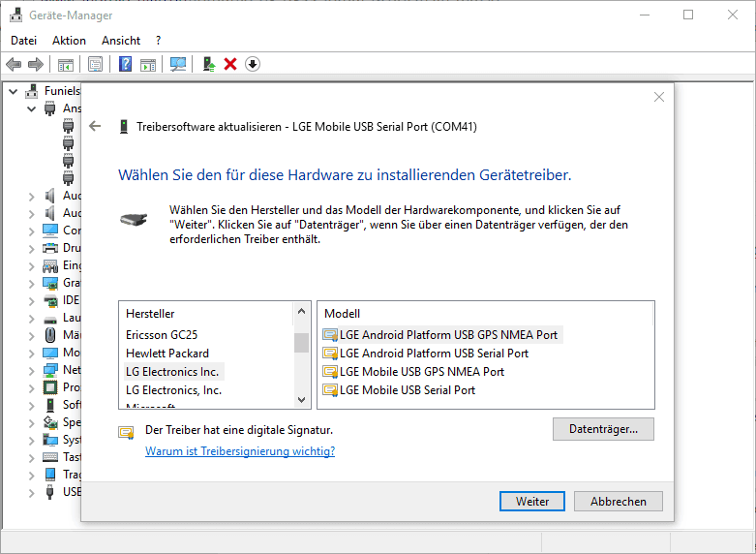This screenshot has width=756, height=554.
Task: Click the Forward arrow in Geräte-Manager toolbar
Action: [x=36, y=64]
